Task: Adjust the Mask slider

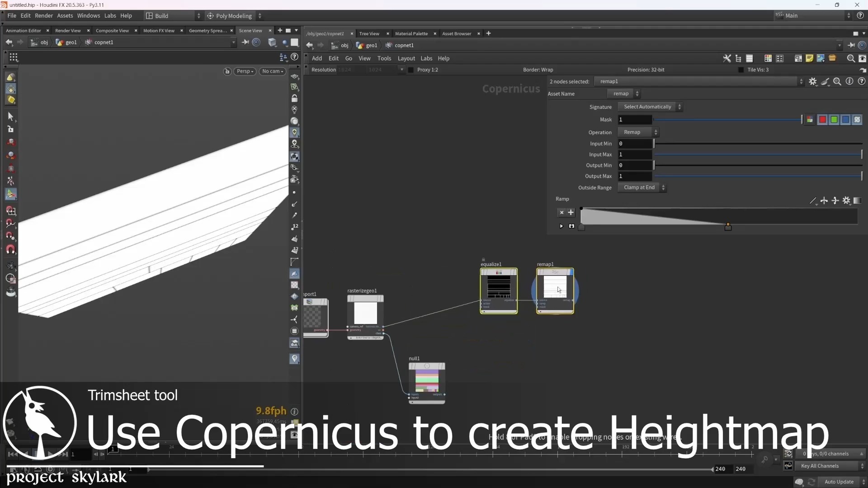Action: tap(728, 120)
